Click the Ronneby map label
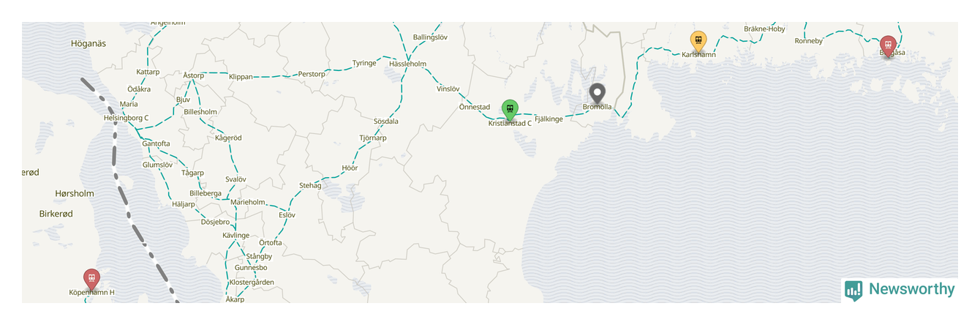This screenshot has width=980, height=325. tap(809, 41)
